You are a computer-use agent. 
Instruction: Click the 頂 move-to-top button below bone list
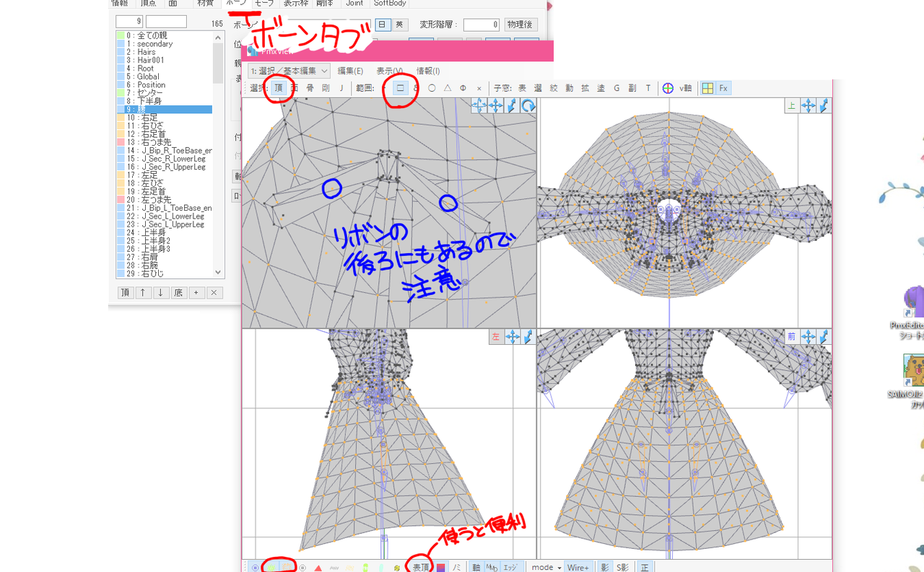[x=126, y=293]
